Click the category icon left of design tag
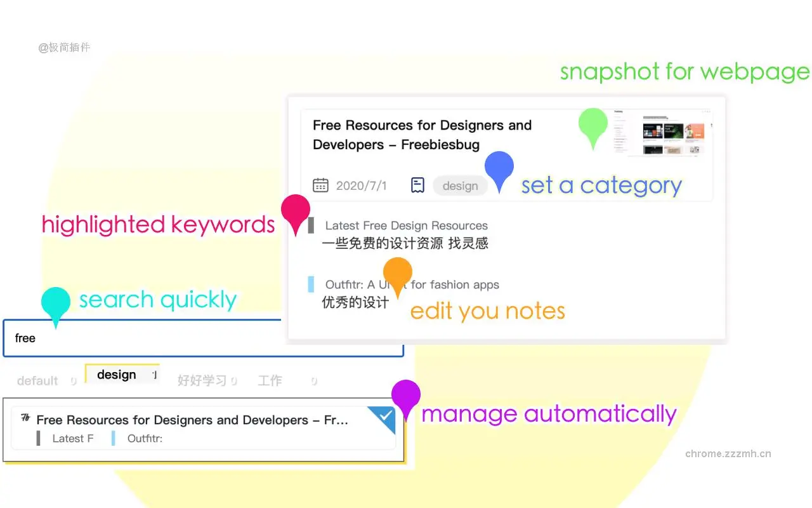The height and width of the screenshot is (508, 812). click(x=417, y=185)
